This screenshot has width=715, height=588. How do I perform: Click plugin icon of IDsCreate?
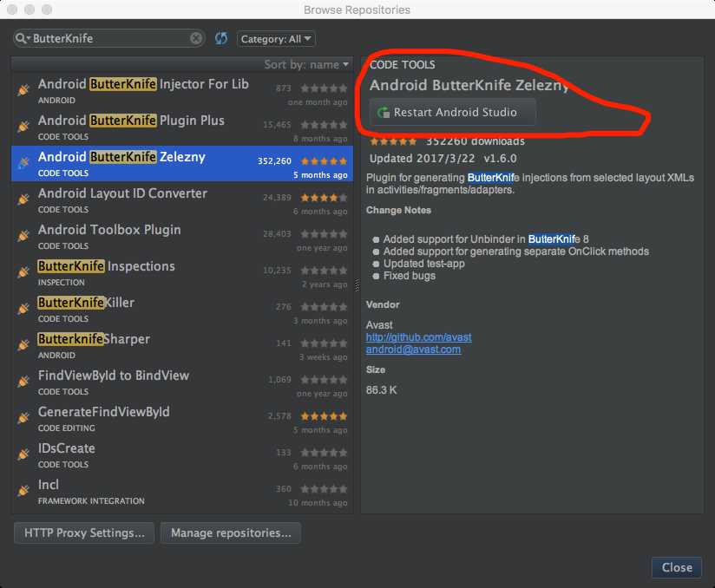(x=23, y=454)
